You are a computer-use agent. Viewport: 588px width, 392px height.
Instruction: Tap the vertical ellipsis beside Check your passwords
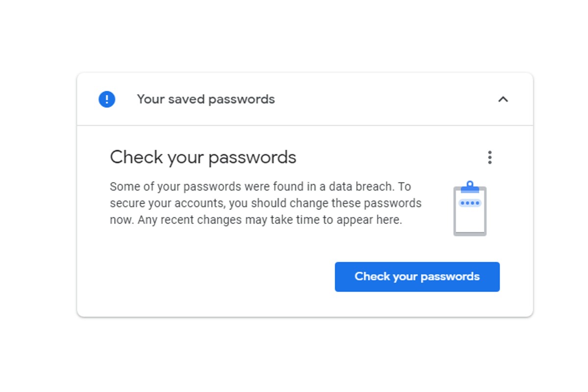tap(490, 157)
